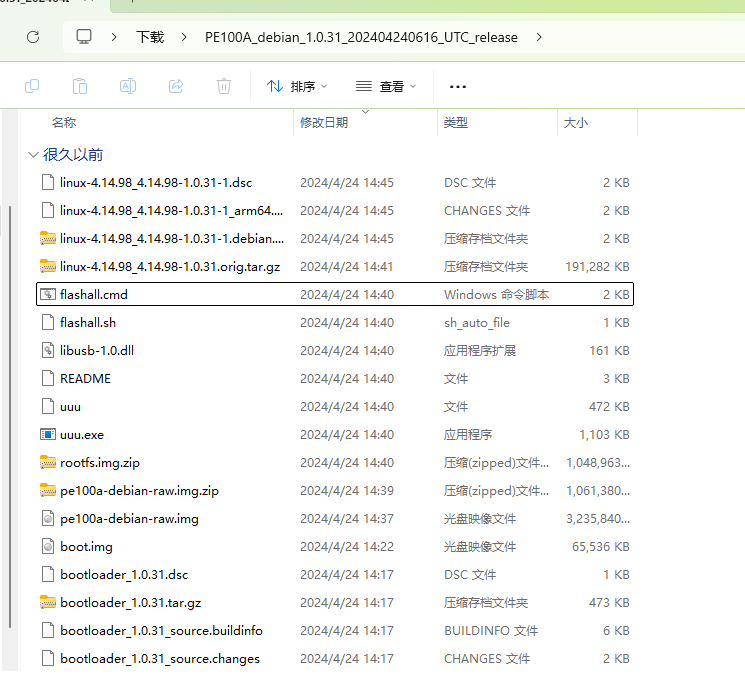This screenshot has width=745, height=676.
Task: Select archive icon of linux-4.14.98 debian file
Action: coord(48,238)
